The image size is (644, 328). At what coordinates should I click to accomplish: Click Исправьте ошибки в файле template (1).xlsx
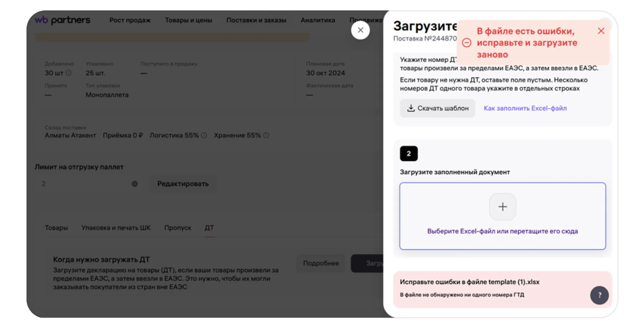click(x=470, y=282)
